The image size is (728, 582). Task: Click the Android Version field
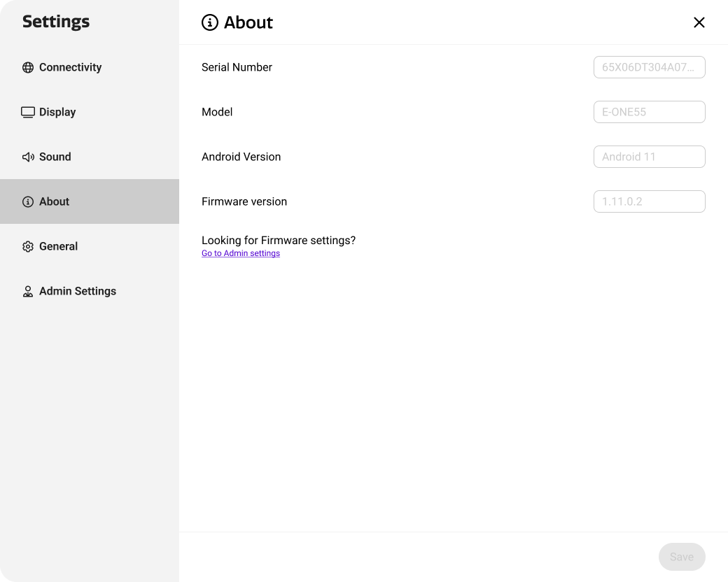coord(649,157)
